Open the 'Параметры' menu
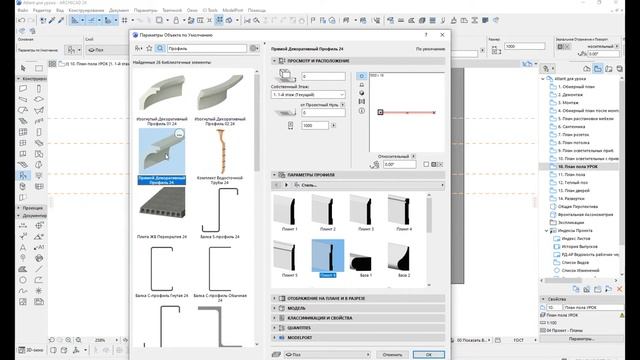 click(x=145, y=10)
